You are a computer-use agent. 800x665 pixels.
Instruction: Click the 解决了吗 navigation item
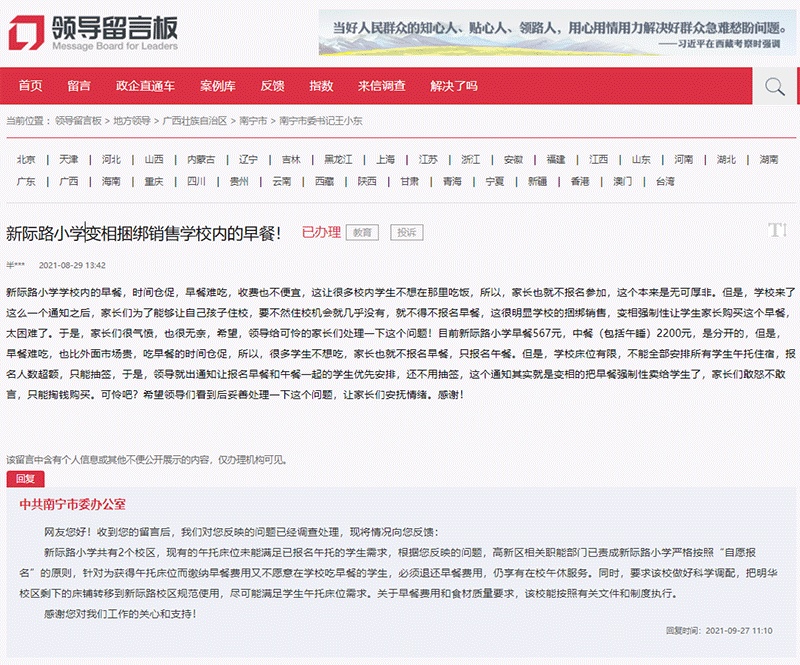pyautogui.click(x=454, y=86)
